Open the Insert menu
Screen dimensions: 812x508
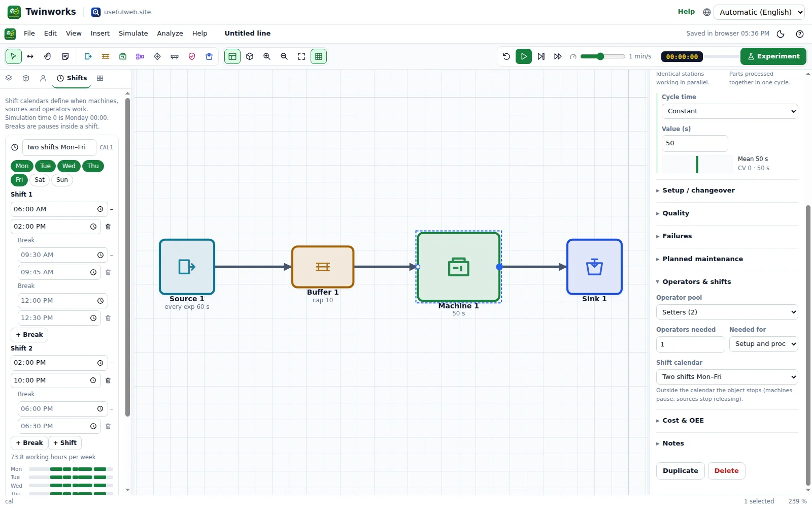pos(100,34)
